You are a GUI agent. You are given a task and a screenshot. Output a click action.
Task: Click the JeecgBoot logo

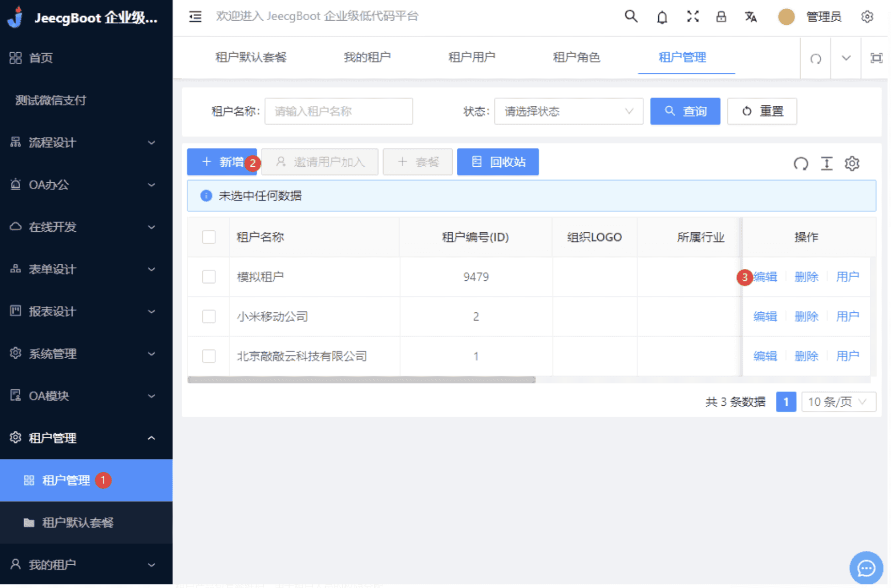pyautogui.click(x=15, y=17)
